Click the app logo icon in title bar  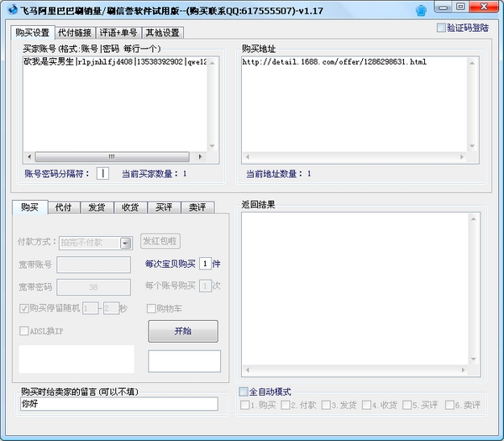point(13,9)
